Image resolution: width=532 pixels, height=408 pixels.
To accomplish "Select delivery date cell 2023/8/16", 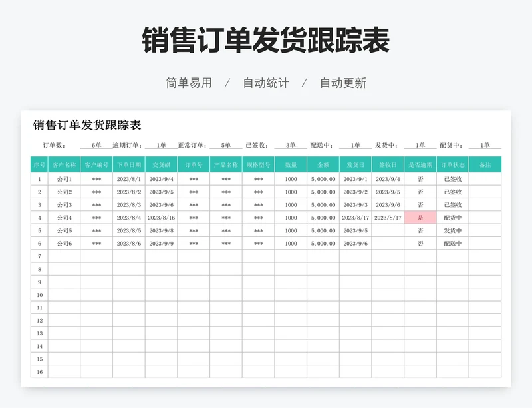I will pos(161,218).
